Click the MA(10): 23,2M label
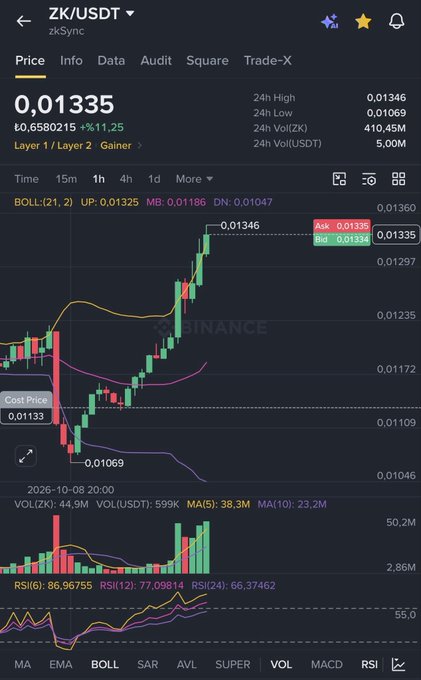 pos(292,504)
